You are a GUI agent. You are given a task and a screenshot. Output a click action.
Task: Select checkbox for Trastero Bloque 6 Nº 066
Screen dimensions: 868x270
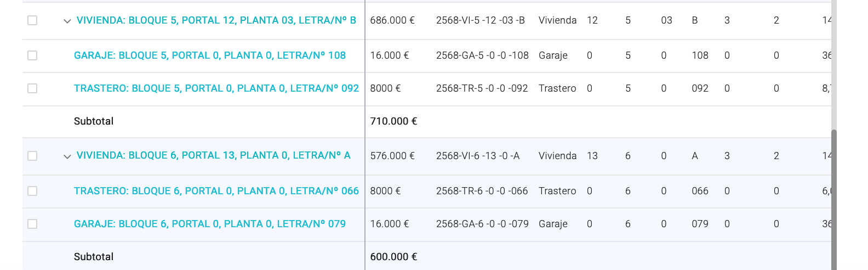tap(32, 191)
